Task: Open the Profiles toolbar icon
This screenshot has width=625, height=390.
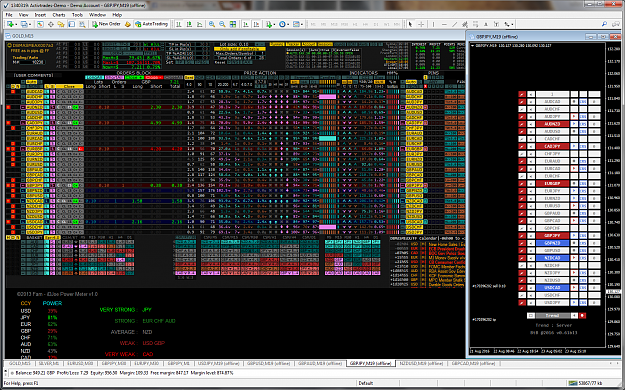Action: tap(24, 24)
